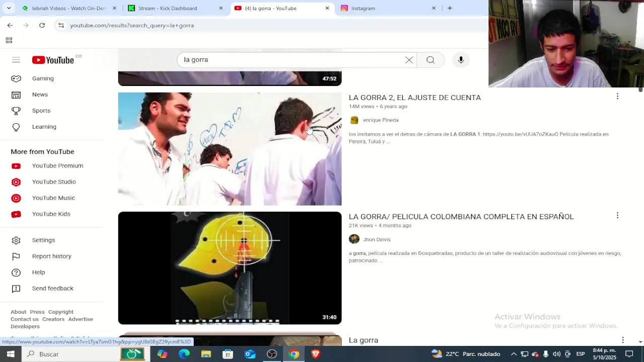Clear the search box with the X icon

tap(409, 60)
